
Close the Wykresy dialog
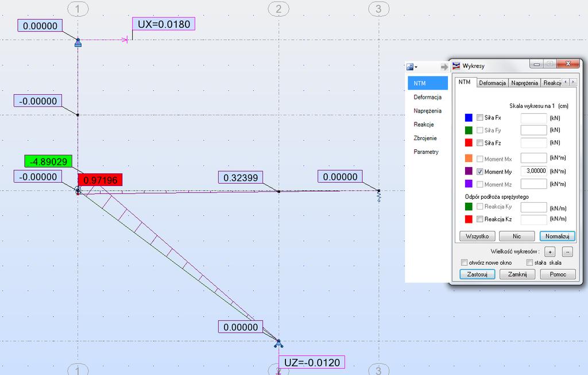pos(568,64)
